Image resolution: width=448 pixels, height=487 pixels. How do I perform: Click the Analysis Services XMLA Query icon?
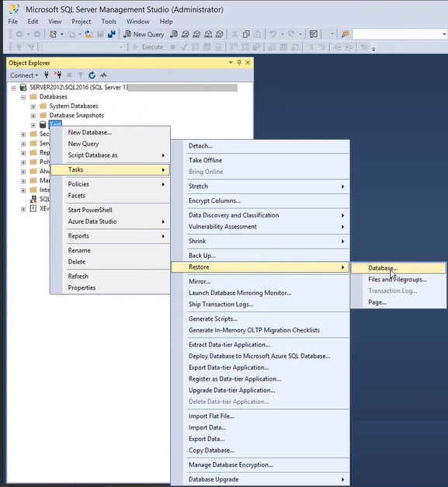point(208,34)
